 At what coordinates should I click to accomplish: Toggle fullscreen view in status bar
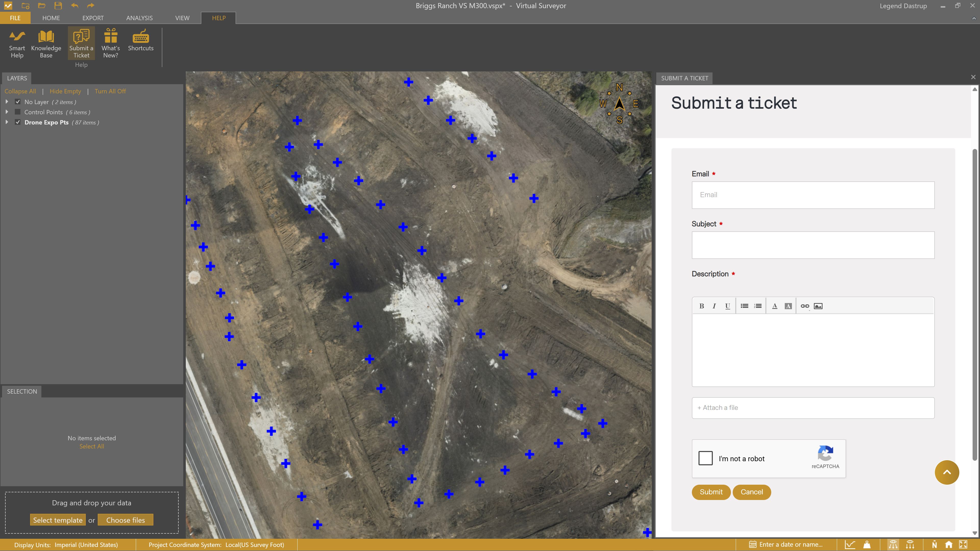[963, 545]
